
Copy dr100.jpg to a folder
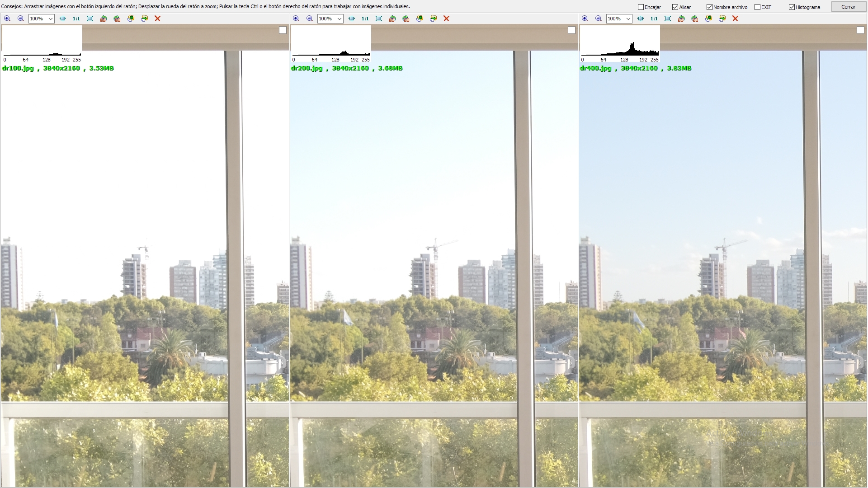tap(131, 19)
